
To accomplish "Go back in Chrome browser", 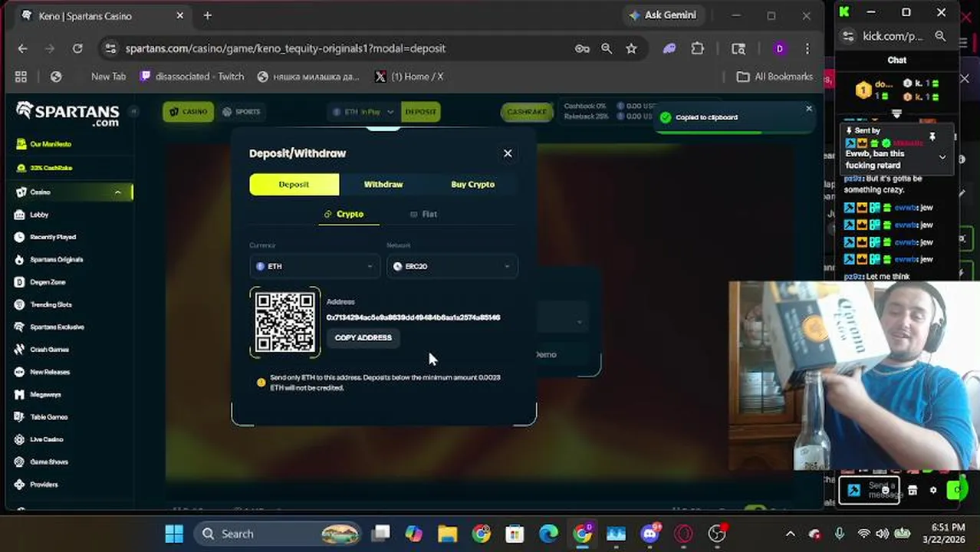I will tap(22, 48).
